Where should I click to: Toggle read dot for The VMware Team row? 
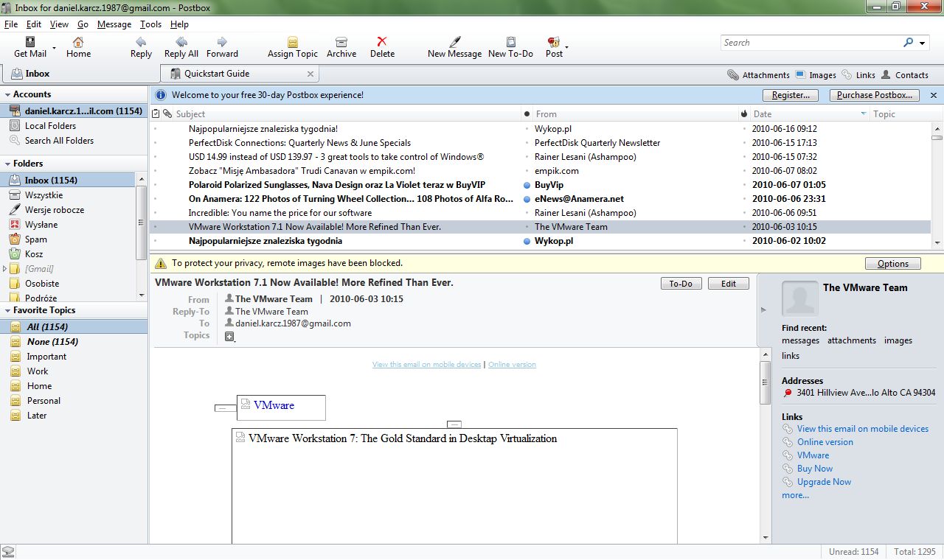[x=527, y=227]
